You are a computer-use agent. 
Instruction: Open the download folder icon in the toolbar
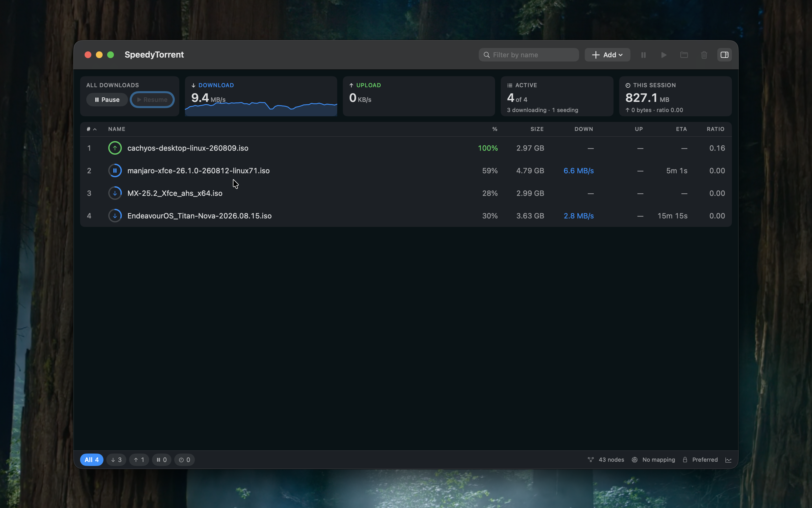684,55
